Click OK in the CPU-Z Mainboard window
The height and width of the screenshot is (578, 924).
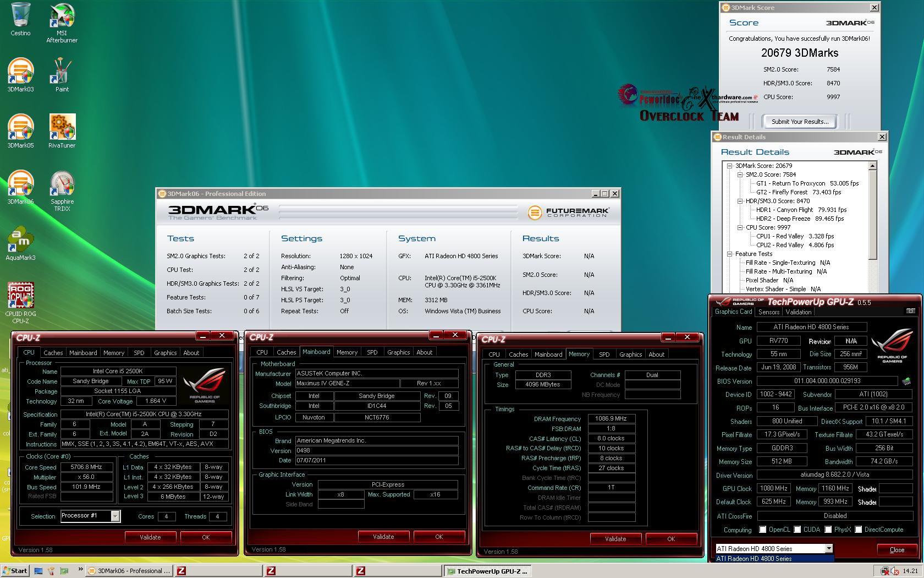(x=439, y=537)
